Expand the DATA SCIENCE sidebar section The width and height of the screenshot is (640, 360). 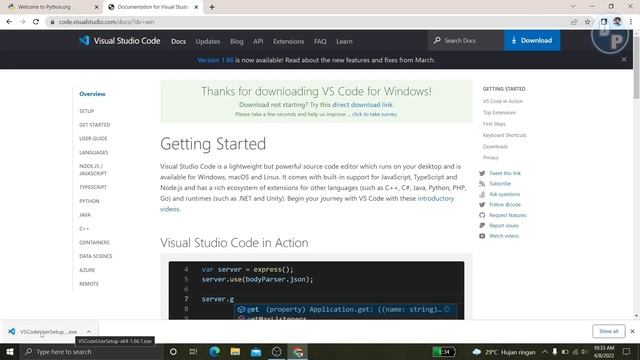click(96, 256)
